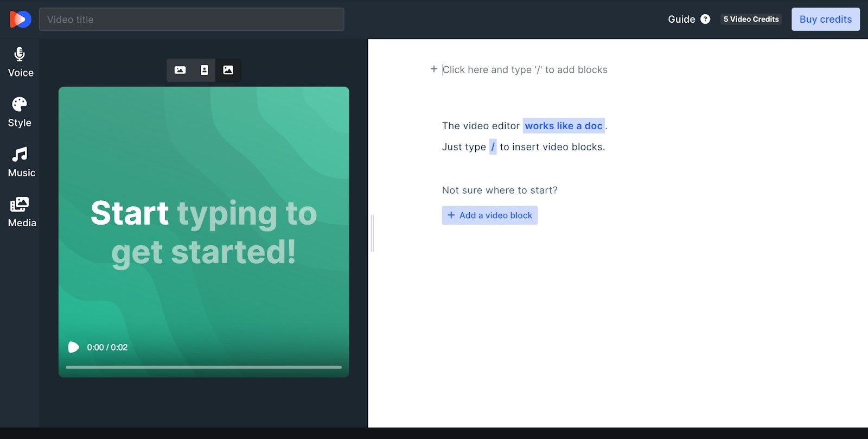Select square aspect ratio
868x439 pixels.
(228, 71)
